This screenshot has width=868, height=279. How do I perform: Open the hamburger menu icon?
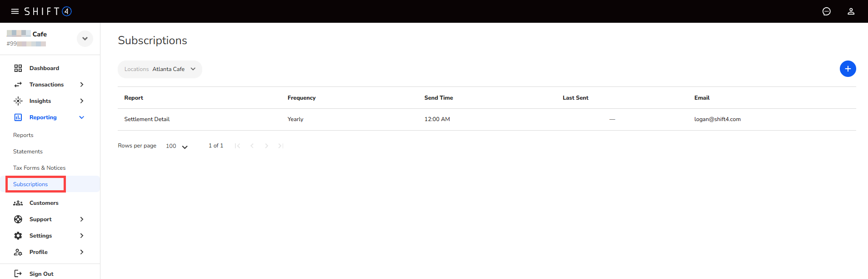[x=15, y=11]
